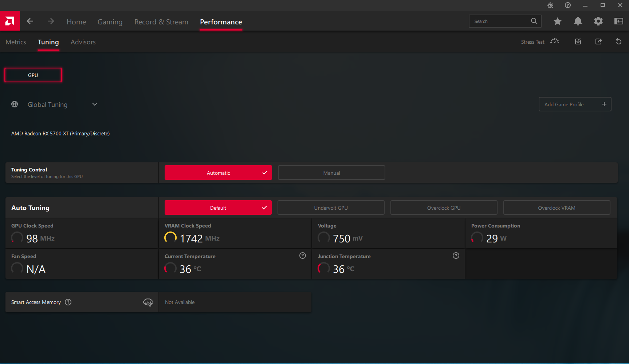Switch to the Metrics subtab

click(x=16, y=42)
